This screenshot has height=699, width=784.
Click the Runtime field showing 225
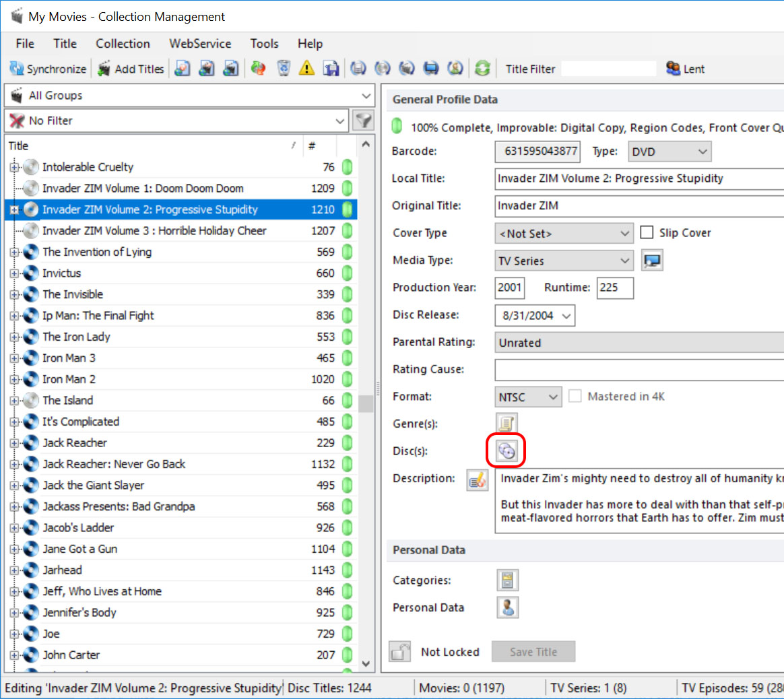coord(615,288)
